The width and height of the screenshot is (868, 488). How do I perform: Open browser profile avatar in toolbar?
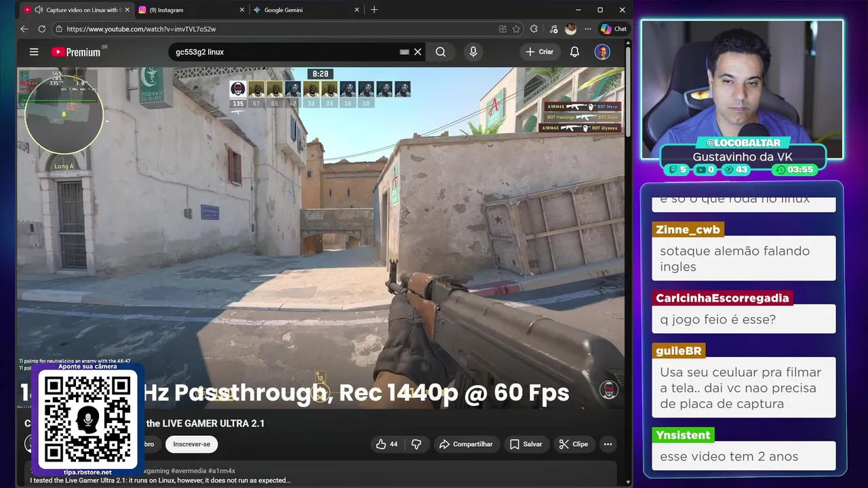click(x=571, y=29)
